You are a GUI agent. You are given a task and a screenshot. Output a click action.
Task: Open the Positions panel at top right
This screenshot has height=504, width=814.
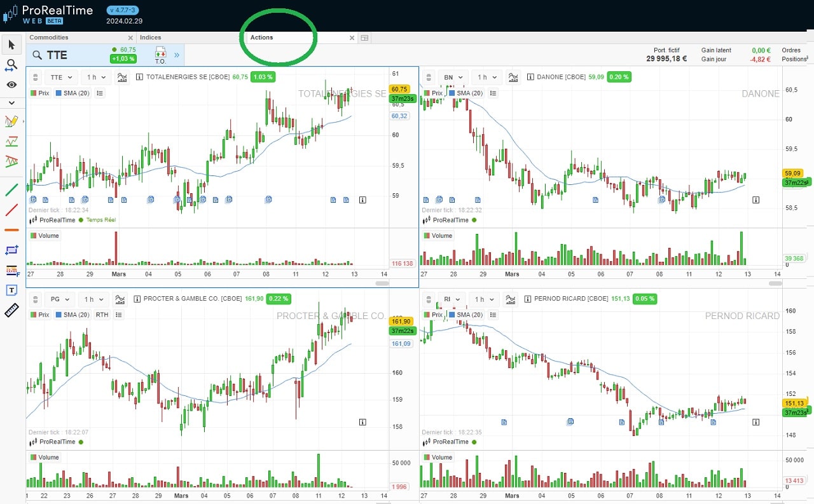(794, 59)
